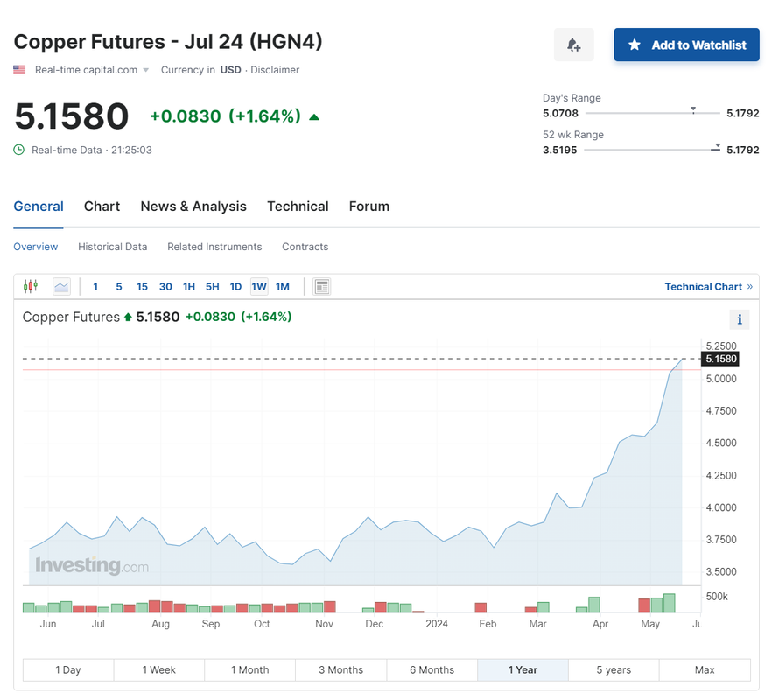This screenshot has height=700, width=779.
Task: Open the Technical tab
Action: pyautogui.click(x=298, y=206)
